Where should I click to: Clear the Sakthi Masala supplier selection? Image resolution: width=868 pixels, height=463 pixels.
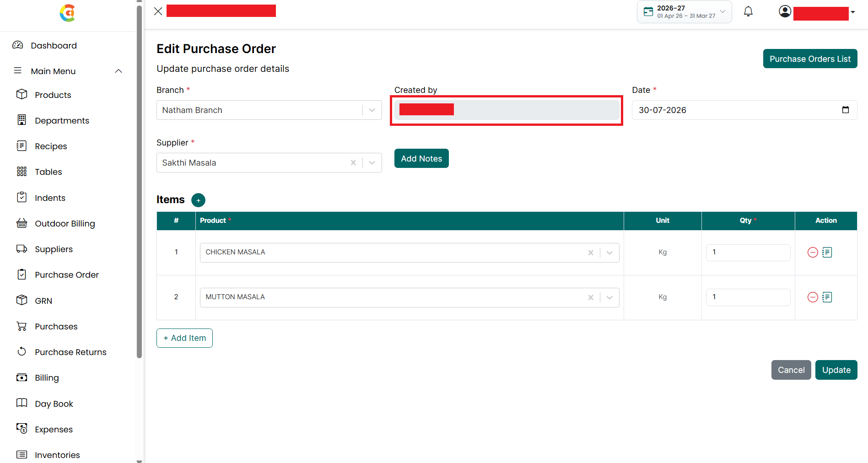353,162
